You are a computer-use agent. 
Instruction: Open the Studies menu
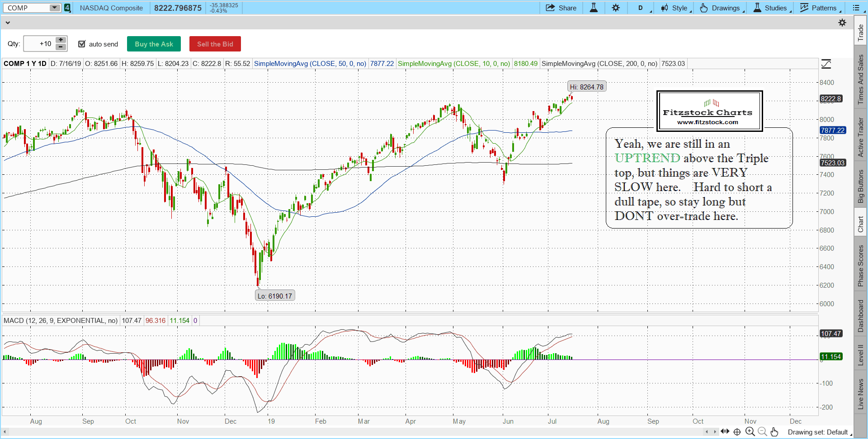tap(771, 8)
